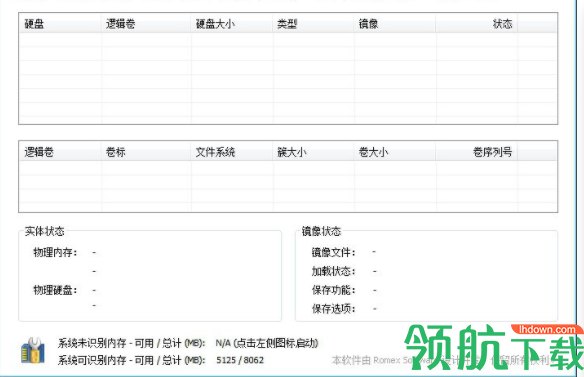Click 系统未识别内存 label

(x=131, y=343)
